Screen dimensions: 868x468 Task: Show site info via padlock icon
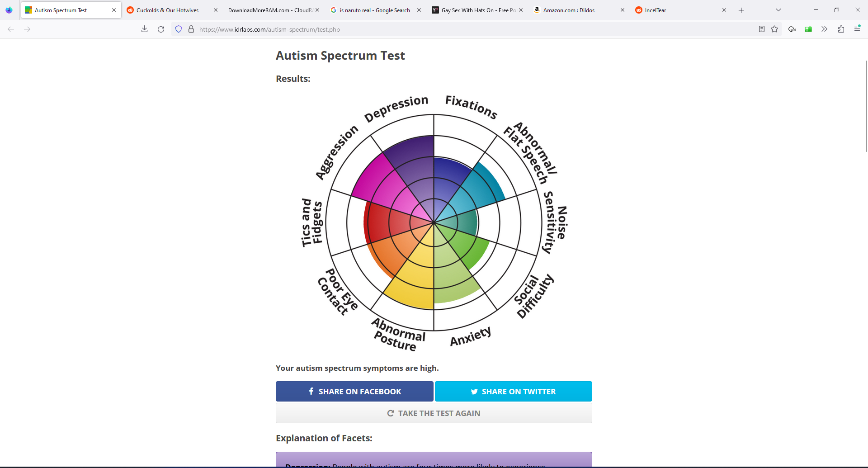click(x=191, y=29)
